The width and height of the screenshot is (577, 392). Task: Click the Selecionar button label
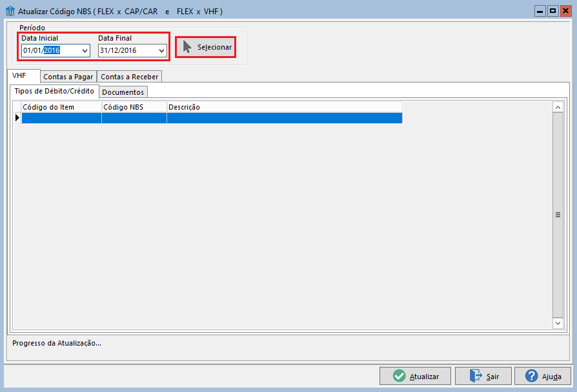(214, 47)
